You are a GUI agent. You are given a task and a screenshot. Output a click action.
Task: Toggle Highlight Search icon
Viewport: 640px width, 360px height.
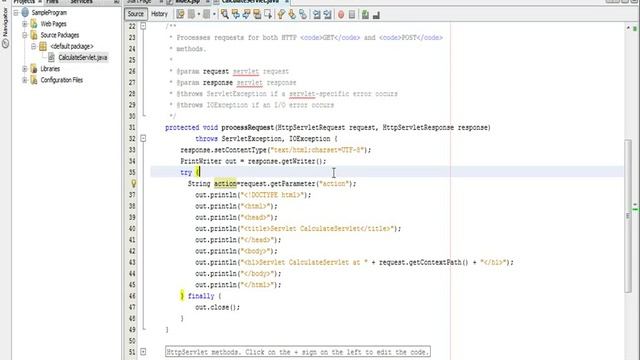[x=257, y=14]
